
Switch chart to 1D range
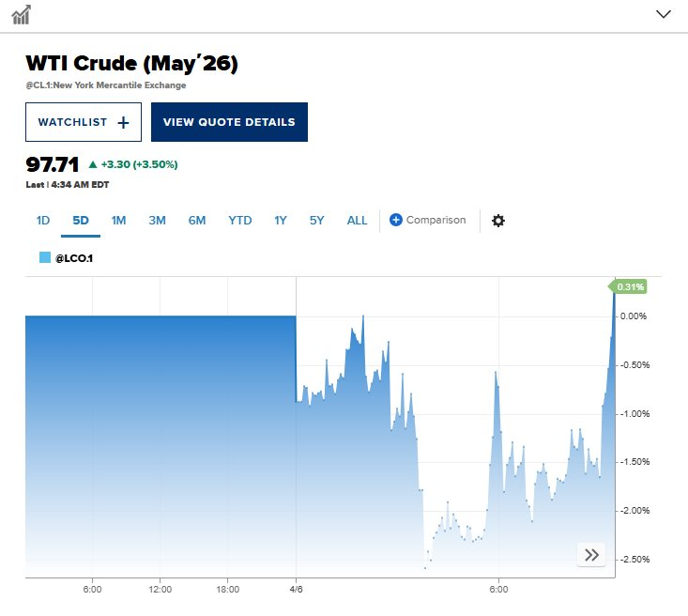tap(43, 221)
